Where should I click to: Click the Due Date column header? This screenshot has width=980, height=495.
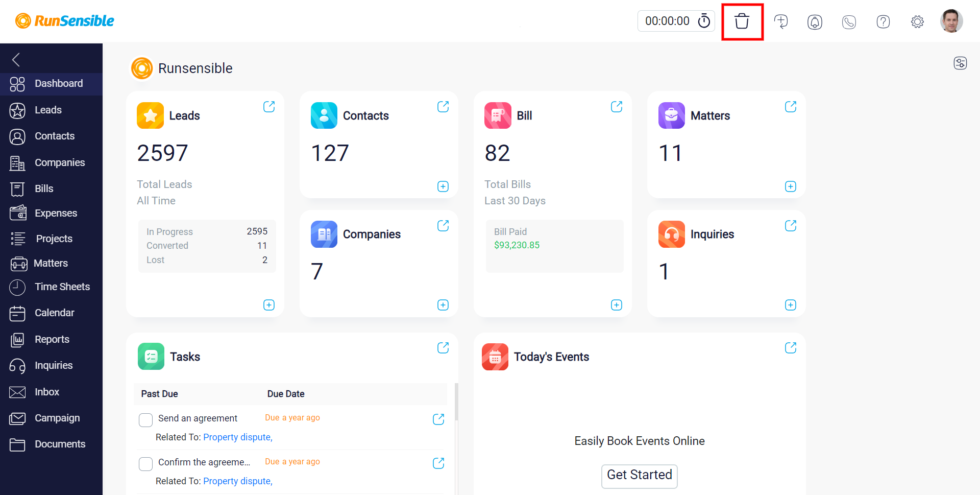click(286, 394)
